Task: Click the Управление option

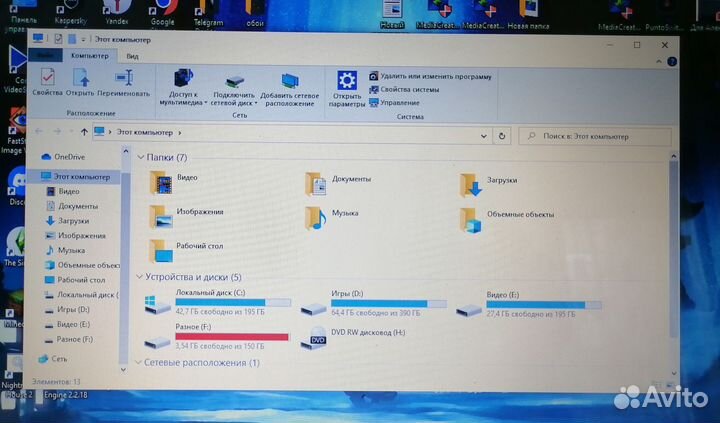Action: click(x=394, y=103)
